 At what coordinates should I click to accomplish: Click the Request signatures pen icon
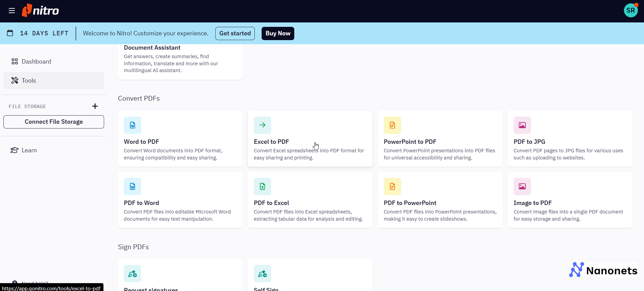pos(132,273)
